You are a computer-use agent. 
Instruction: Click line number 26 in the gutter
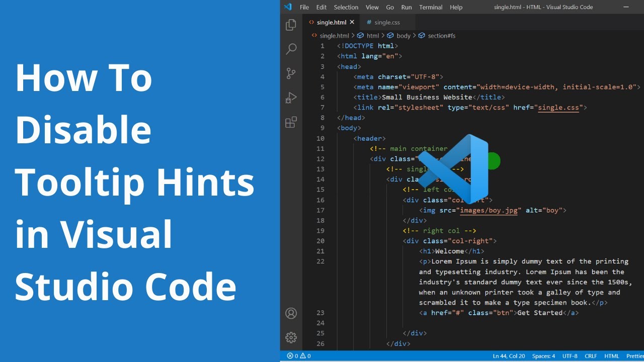pyautogui.click(x=321, y=344)
